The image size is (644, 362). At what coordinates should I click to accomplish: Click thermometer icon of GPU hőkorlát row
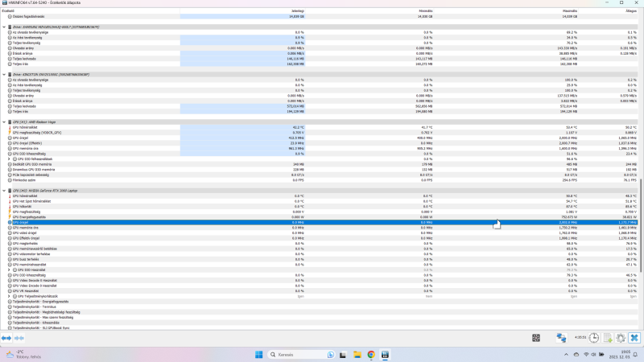coord(10,207)
